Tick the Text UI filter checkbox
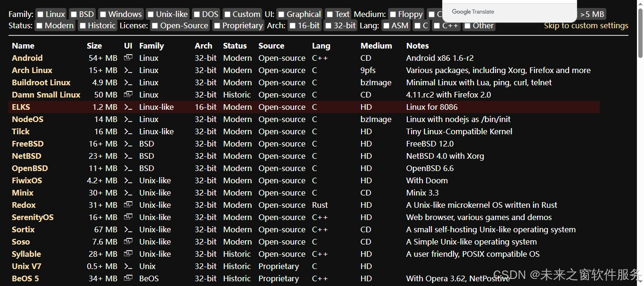Image resolution: width=644 pixels, height=286 pixels. coord(330,15)
